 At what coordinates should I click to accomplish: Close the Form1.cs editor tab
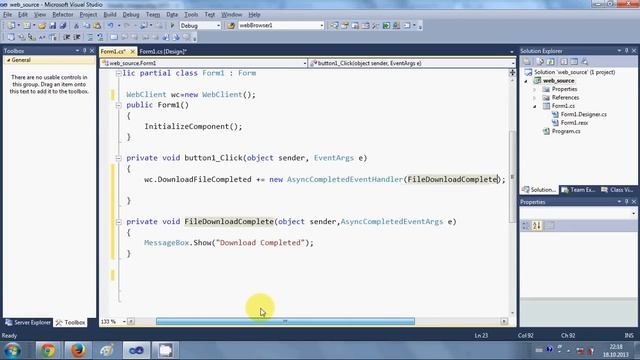click(132, 52)
